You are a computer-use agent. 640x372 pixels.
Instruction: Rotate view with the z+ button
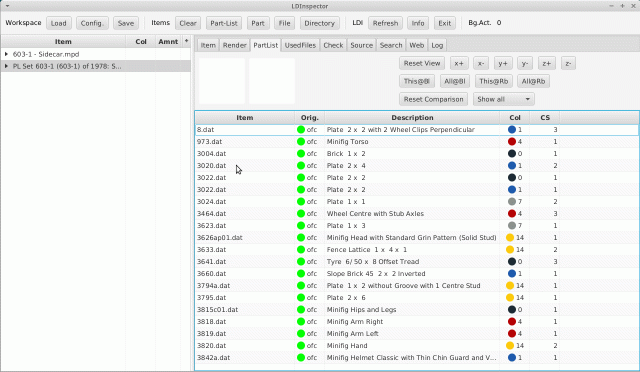coord(547,63)
